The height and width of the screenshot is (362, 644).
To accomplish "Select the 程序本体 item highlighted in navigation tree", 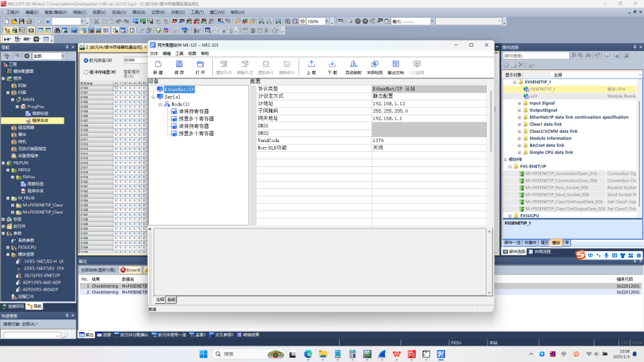I will 40,121.
